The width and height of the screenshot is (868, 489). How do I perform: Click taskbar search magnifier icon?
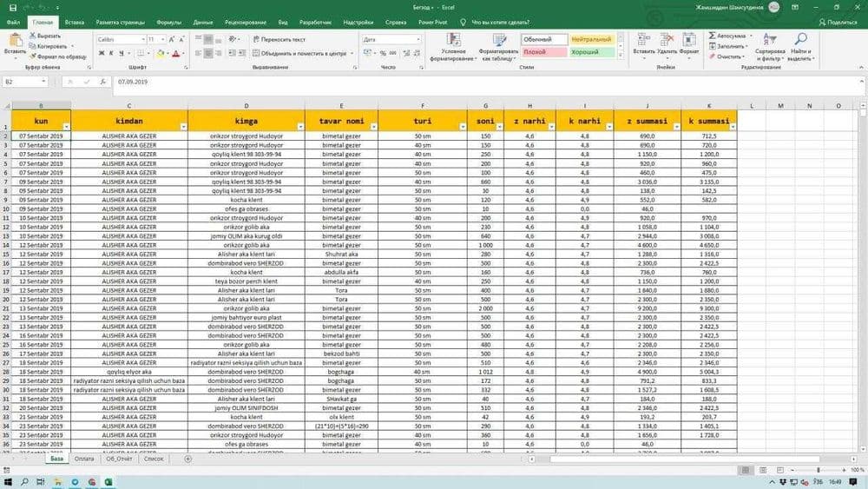[24, 482]
